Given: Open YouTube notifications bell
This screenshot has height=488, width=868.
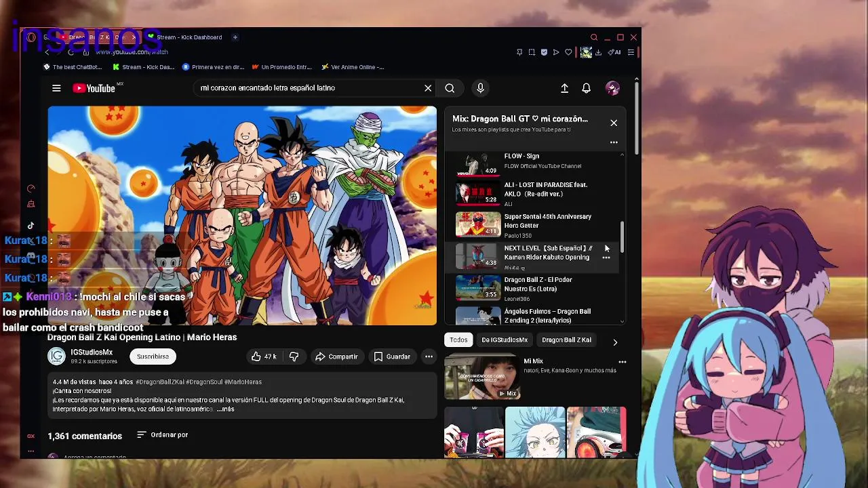Looking at the screenshot, I should [x=587, y=88].
